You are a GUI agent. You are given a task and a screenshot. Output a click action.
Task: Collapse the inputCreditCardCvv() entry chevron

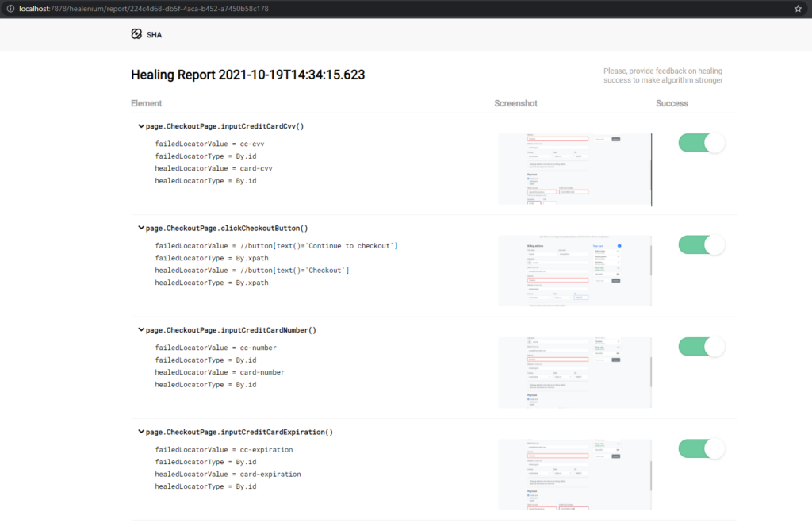pyautogui.click(x=141, y=125)
